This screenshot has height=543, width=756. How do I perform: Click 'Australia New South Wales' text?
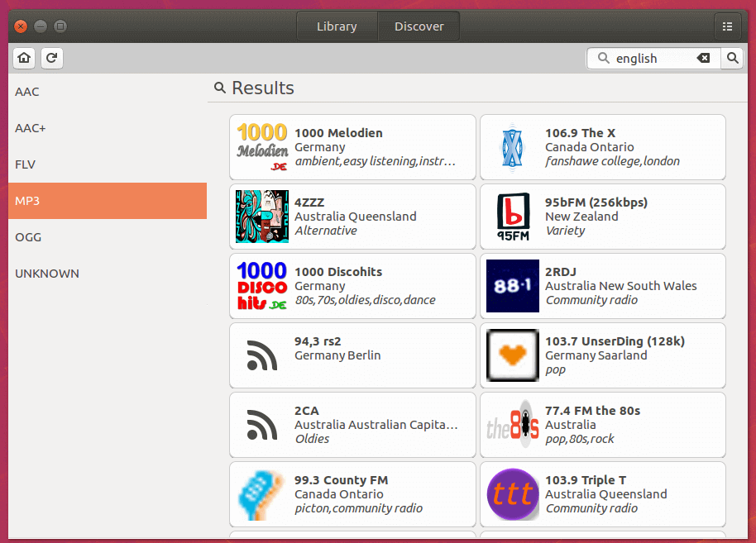coord(621,286)
